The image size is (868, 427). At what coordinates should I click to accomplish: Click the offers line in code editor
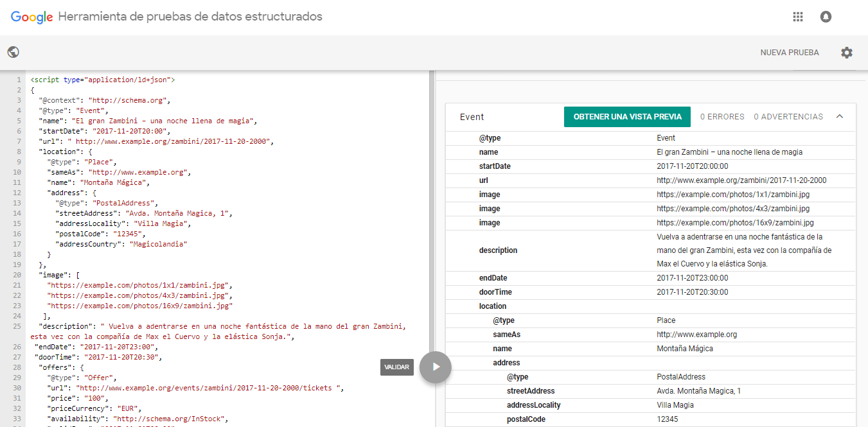(x=61, y=367)
